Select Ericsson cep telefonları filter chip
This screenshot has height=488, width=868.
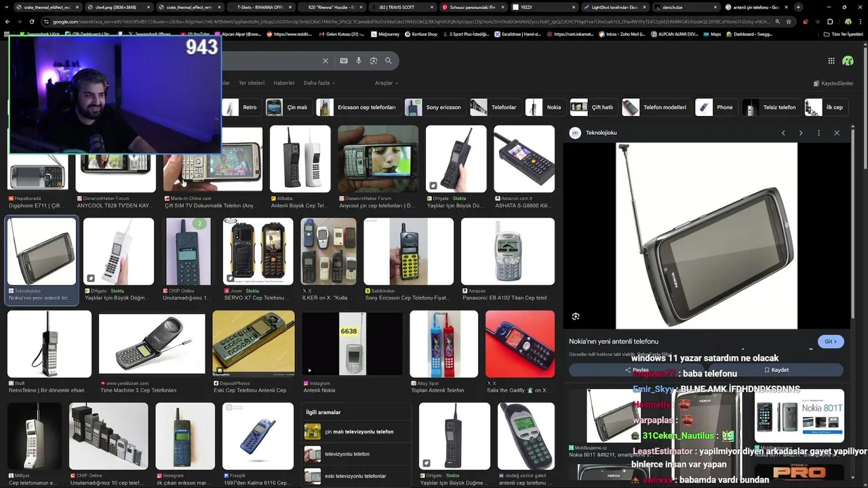(x=357, y=107)
